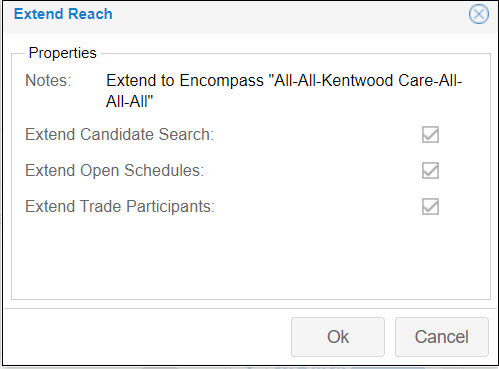Toggle the Extend Open Schedules checkbox

click(430, 171)
